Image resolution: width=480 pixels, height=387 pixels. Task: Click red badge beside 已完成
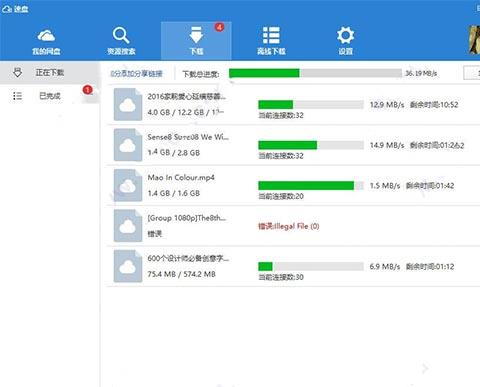click(x=88, y=90)
